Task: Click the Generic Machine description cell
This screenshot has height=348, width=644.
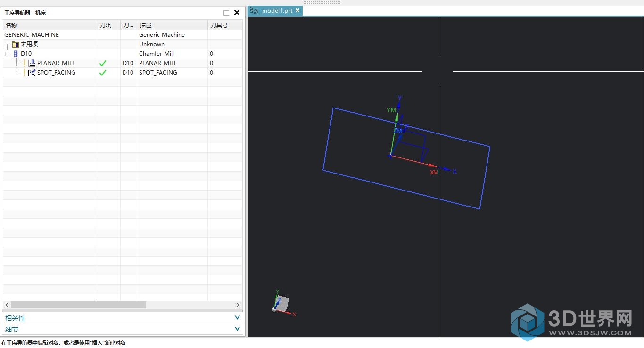Action: pos(162,35)
